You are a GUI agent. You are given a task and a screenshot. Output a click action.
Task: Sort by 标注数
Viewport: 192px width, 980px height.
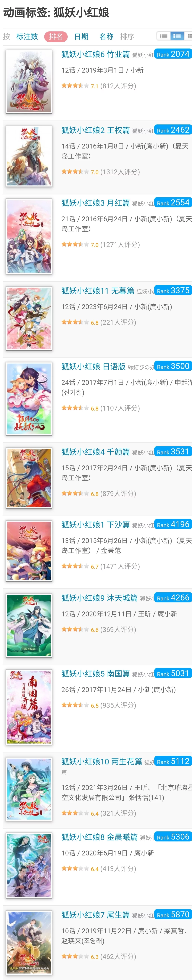(x=27, y=37)
